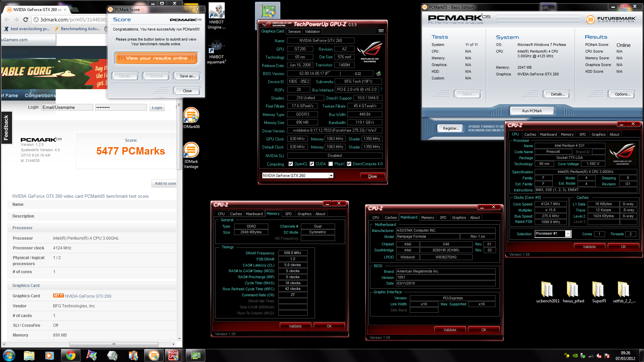Switch to Chrome in the taskbar
Viewport: 644px width, 362px height.
70,355
